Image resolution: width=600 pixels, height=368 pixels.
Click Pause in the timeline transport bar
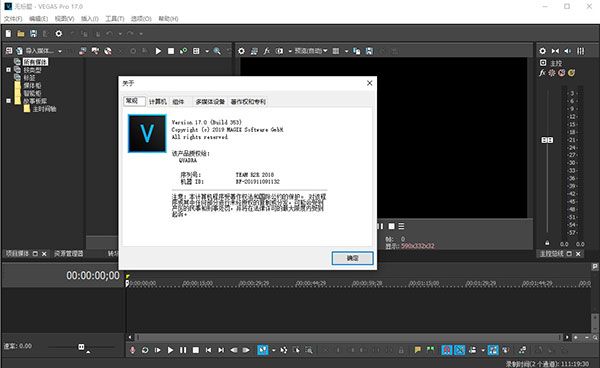(183, 350)
